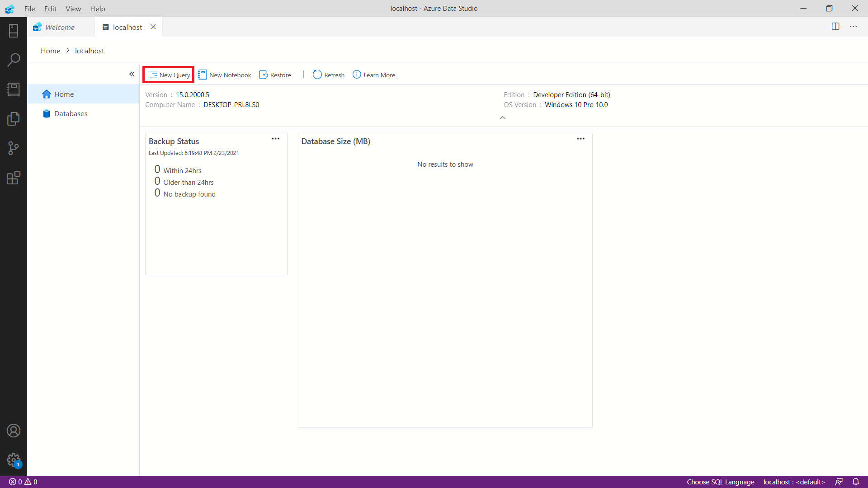Viewport: 868px width, 488px height.
Task: Open the File menu
Action: click(x=29, y=8)
